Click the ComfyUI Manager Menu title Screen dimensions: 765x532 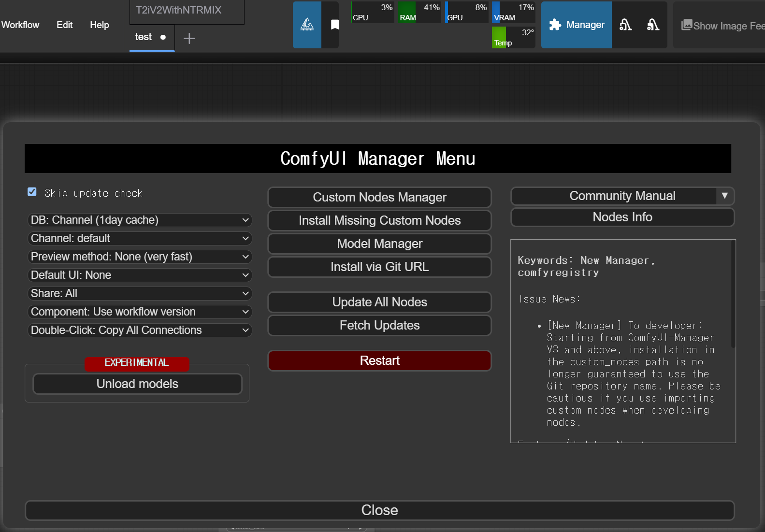click(x=378, y=158)
